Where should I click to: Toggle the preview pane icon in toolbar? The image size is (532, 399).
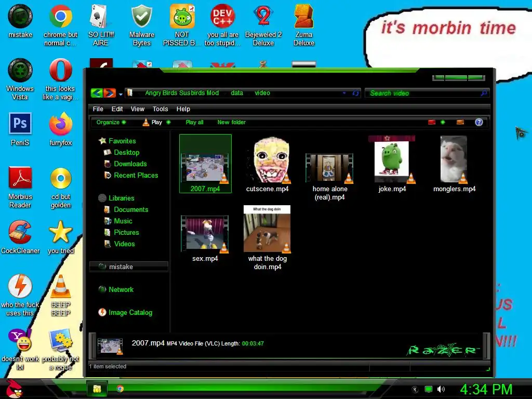[460, 122]
